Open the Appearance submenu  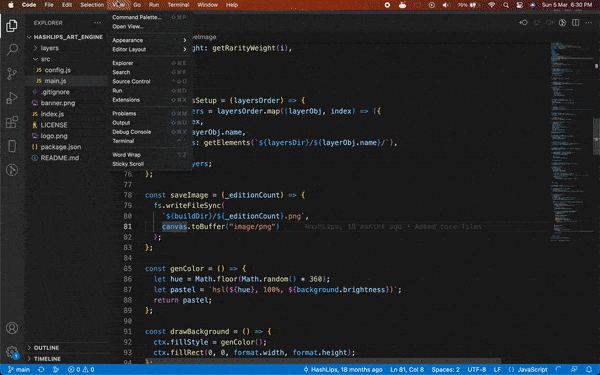tap(149, 40)
